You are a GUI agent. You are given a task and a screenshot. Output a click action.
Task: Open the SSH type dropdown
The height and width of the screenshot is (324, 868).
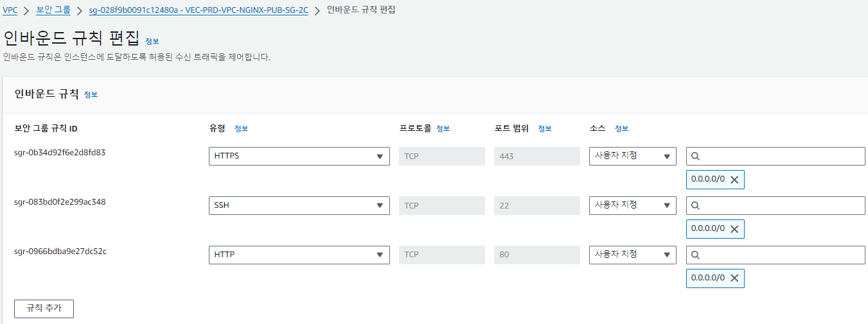299,205
